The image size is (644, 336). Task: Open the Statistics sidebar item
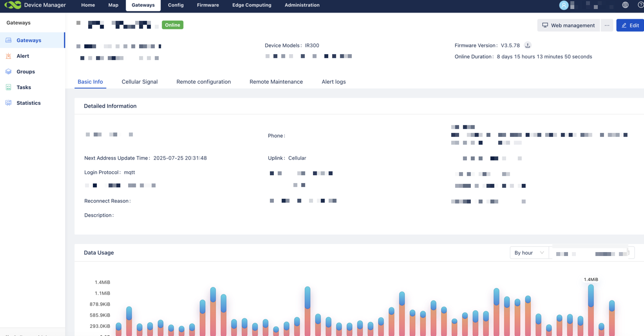32,103
